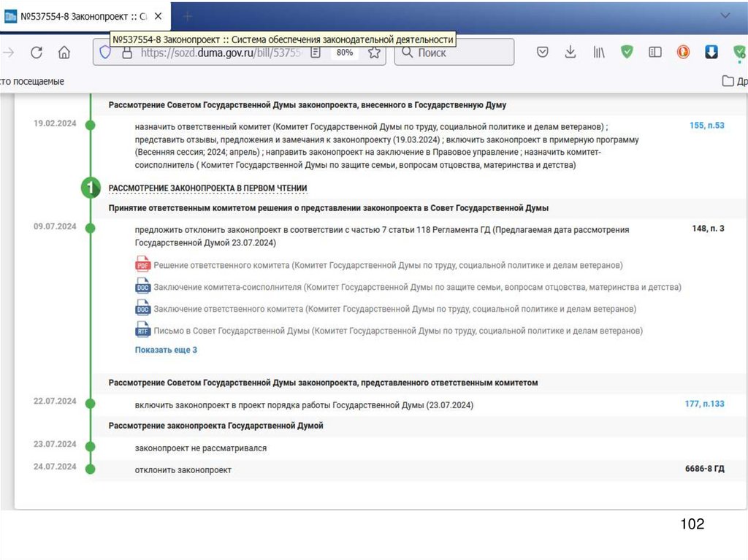748x560 pixels.
Task: Click the padlock site security icon
Action: coord(127,53)
